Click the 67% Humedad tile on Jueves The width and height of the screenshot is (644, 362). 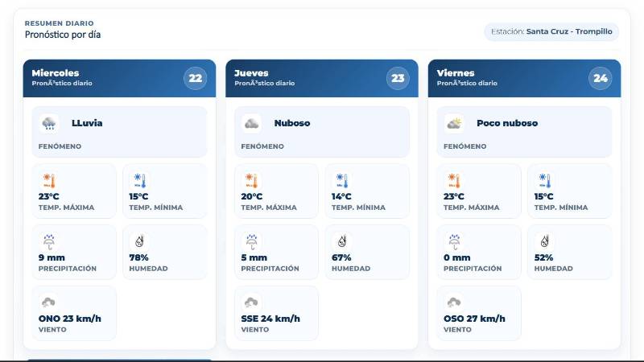coord(367,252)
